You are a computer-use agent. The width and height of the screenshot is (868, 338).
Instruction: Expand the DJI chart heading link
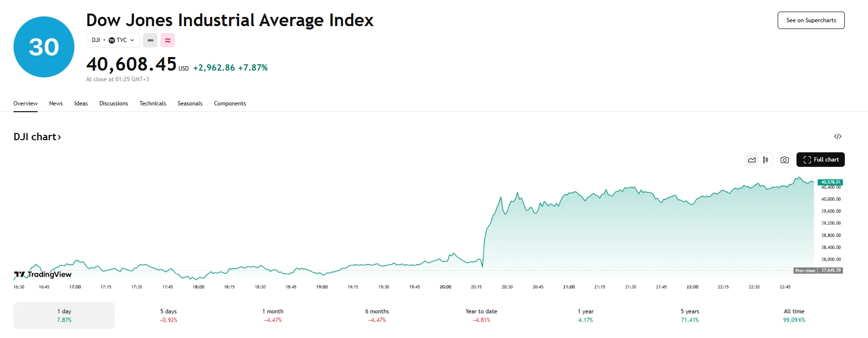(37, 136)
